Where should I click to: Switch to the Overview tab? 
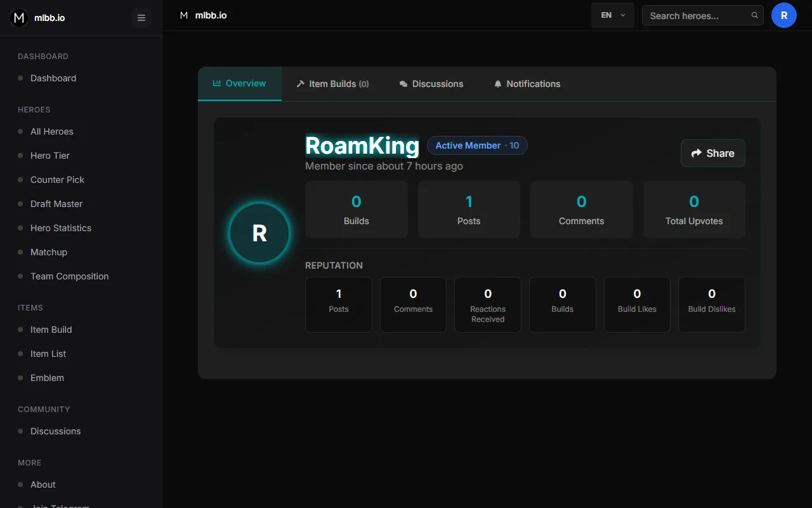tap(240, 84)
